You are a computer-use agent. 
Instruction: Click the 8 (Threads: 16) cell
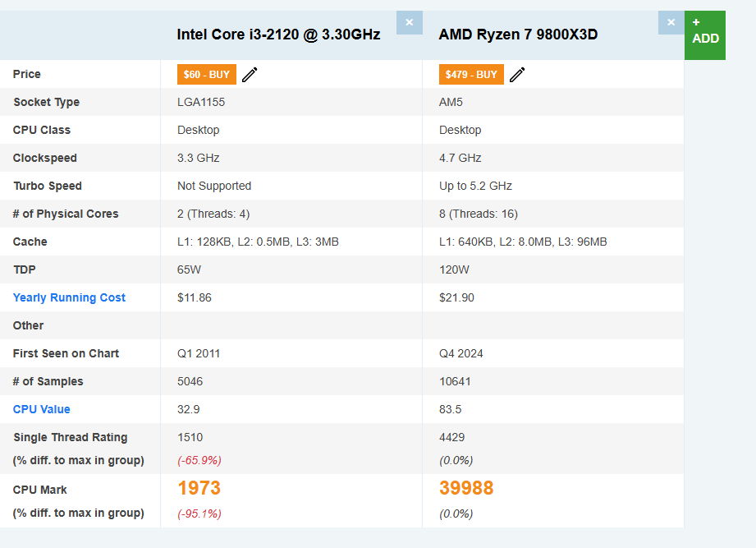click(x=479, y=214)
